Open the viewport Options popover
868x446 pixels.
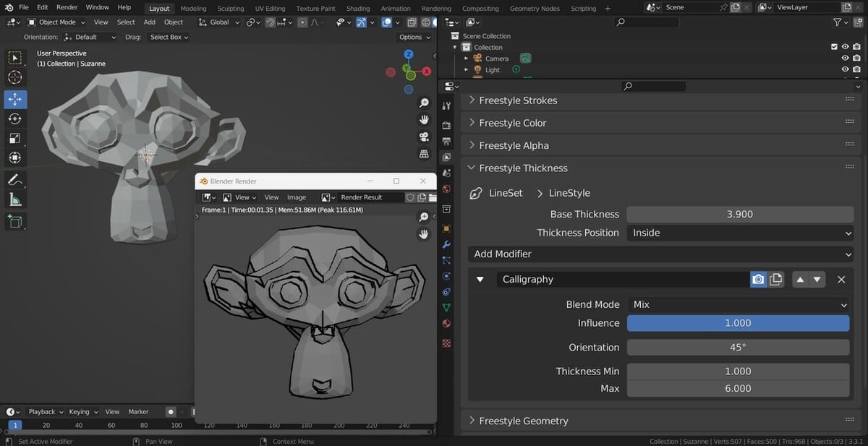click(x=414, y=37)
